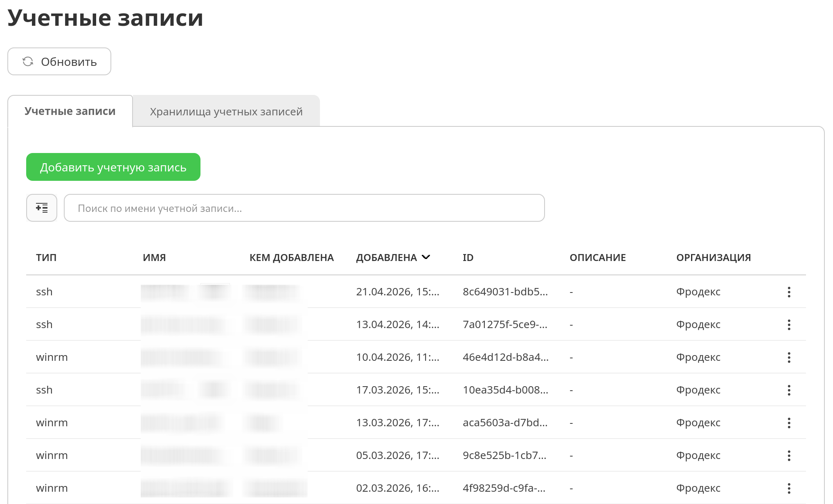The image size is (833, 504).
Task: Sort by the Имя column header
Action: [154, 257]
